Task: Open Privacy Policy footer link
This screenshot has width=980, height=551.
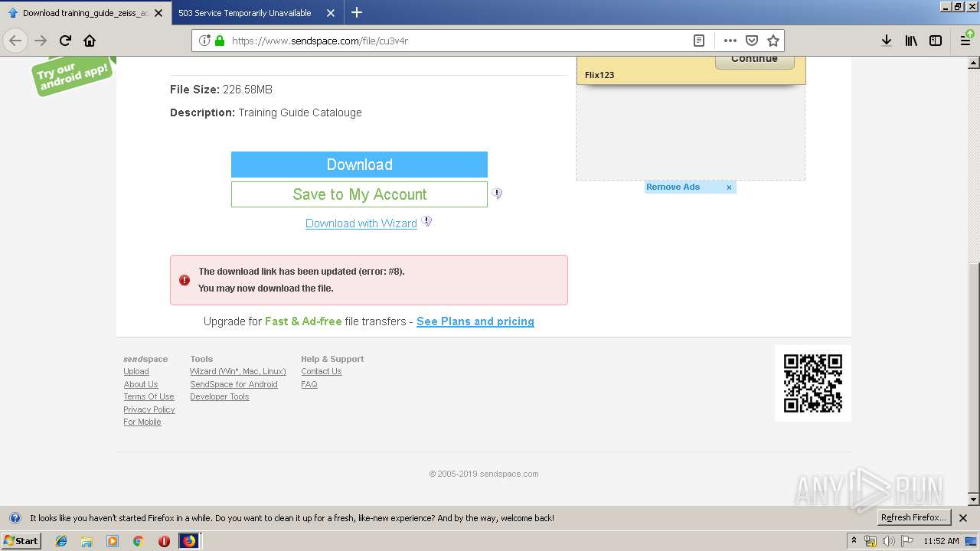Action: tap(149, 410)
